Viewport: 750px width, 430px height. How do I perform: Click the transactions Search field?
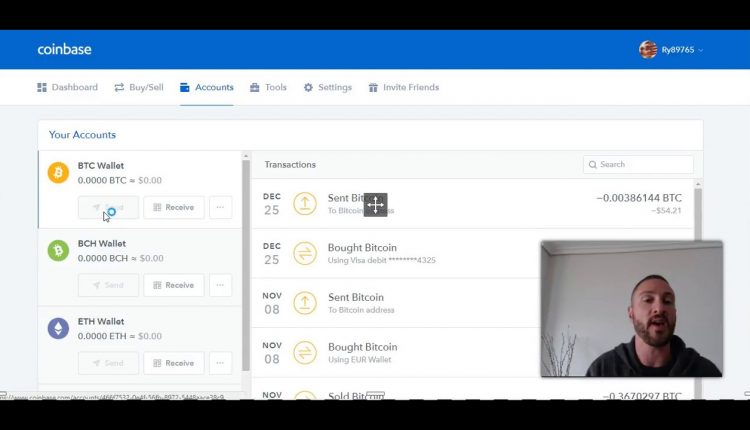638,165
